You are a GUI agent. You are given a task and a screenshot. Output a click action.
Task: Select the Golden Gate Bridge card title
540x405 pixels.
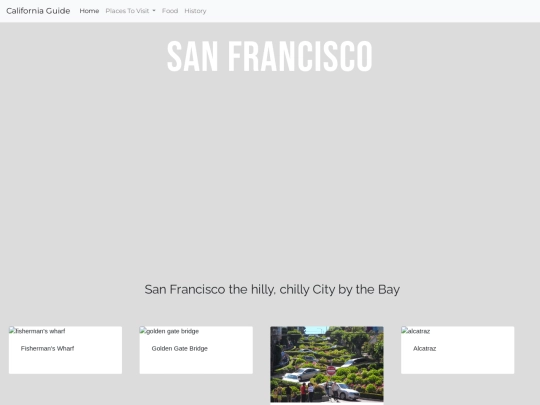pos(180,349)
